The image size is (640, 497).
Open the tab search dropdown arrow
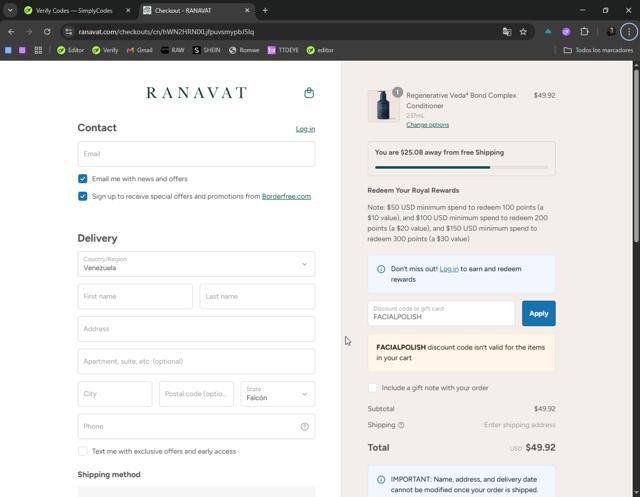[x=10, y=11]
